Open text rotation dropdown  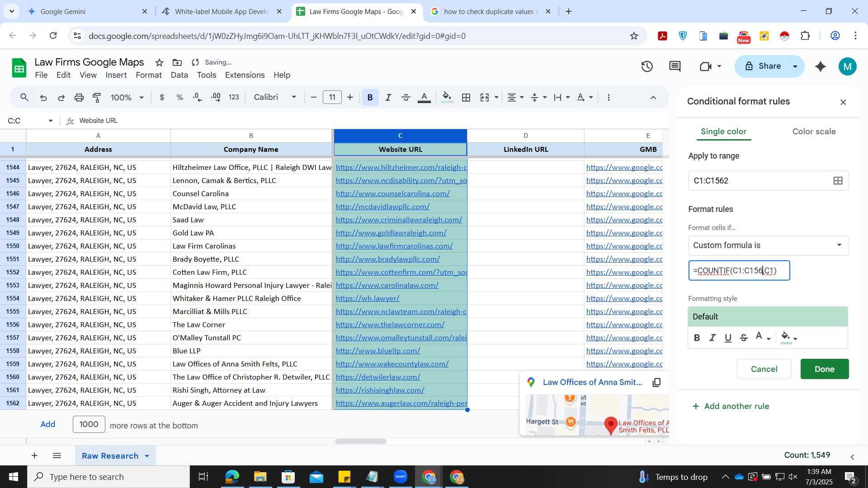tap(585, 98)
